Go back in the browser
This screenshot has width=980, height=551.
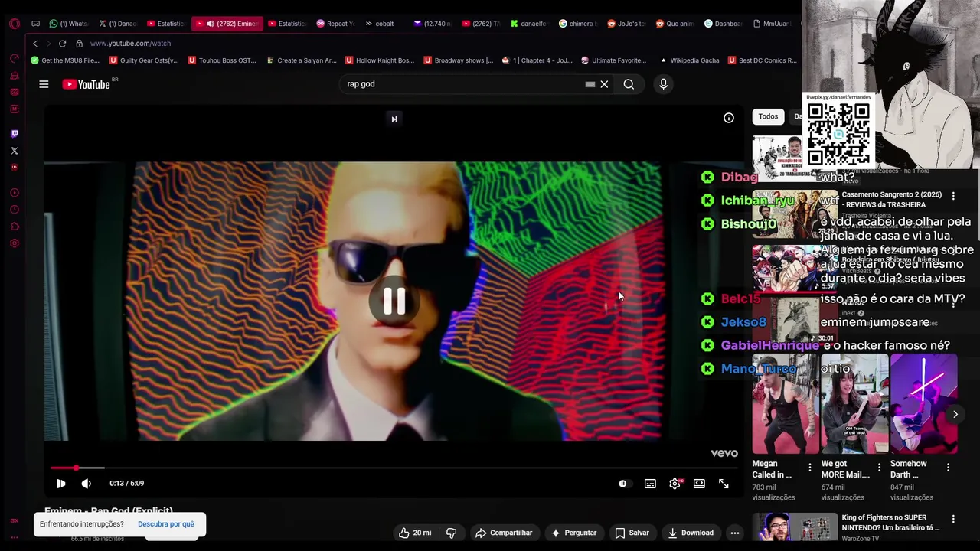(34, 44)
